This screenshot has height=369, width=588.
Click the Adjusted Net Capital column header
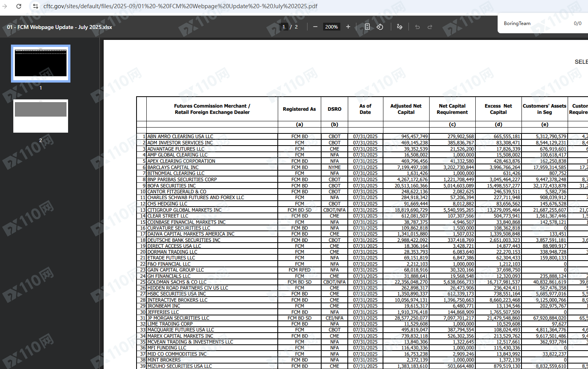tap(406, 109)
